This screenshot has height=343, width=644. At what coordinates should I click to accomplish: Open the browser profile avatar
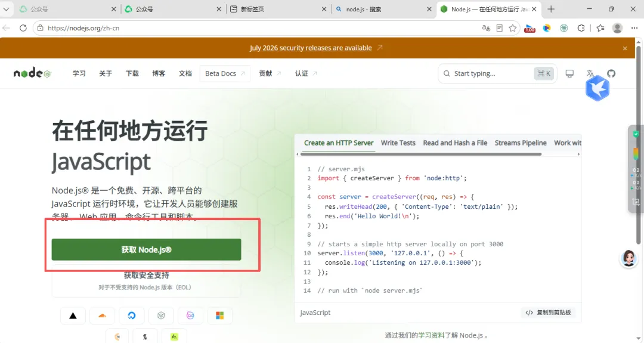coord(617,28)
